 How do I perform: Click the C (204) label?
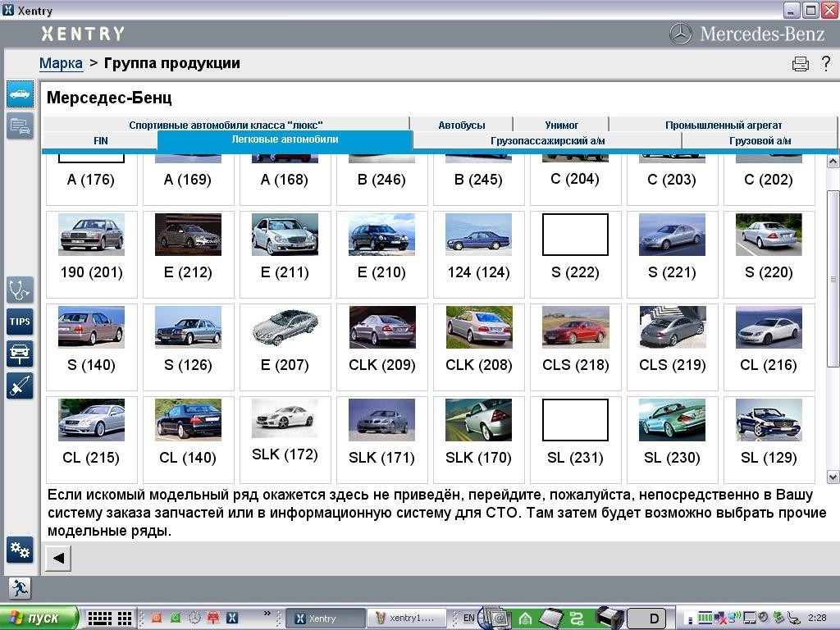click(x=575, y=179)
